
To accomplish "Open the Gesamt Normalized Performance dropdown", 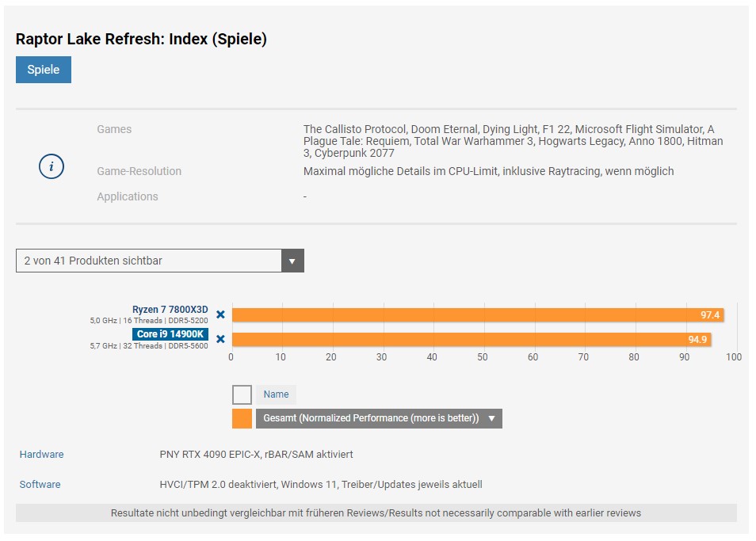I will point(379,419).
